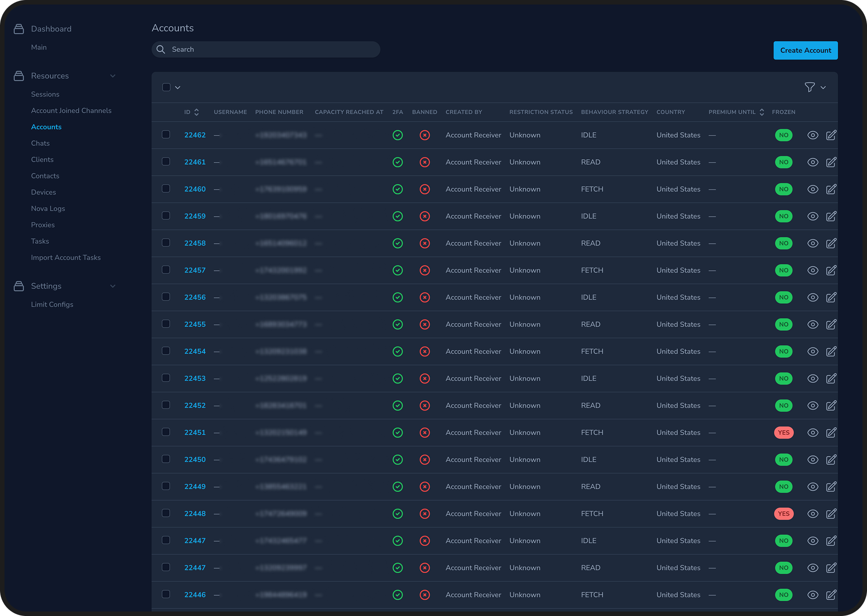
Task: Open account ID 22446 link
Action: click(x=195, y=595)
